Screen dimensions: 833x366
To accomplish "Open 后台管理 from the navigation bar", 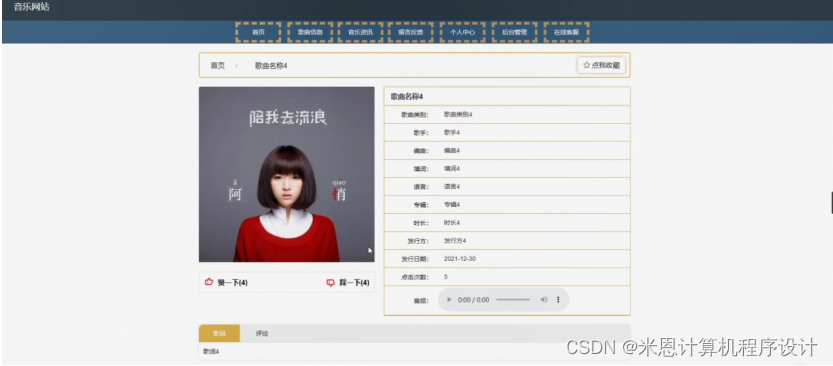I will point(514,32).
